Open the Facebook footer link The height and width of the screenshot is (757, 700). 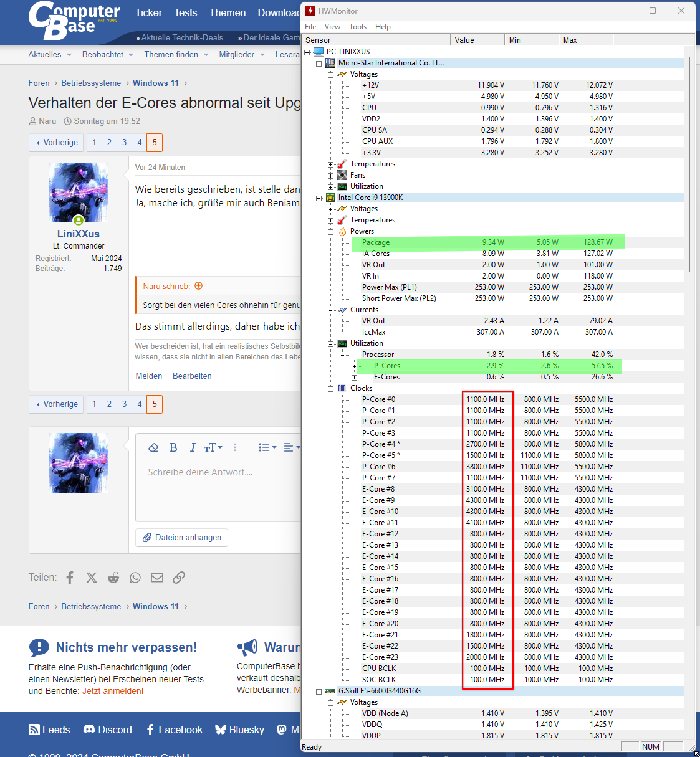click(175, 730)
